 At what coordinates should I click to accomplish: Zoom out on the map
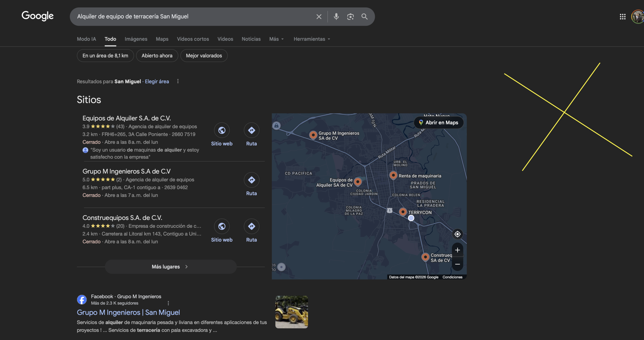458,264
